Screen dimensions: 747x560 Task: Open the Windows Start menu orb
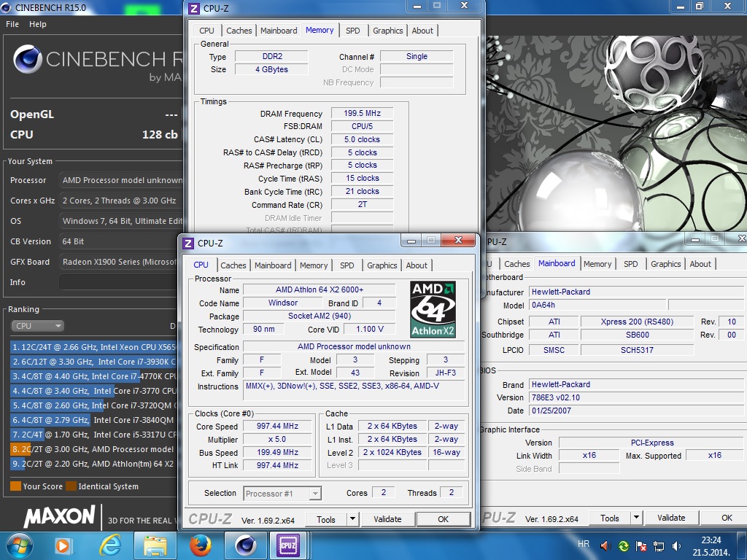(19, 545)
